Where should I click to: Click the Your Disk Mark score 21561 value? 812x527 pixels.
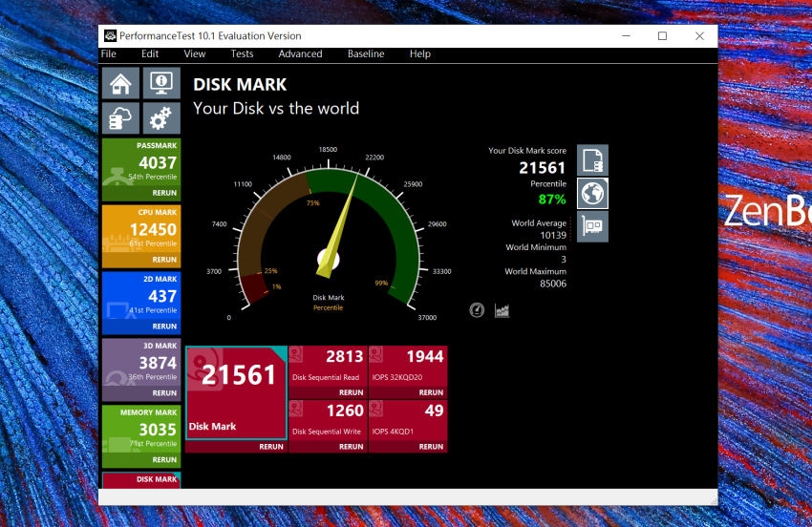[x=542, y=168]
